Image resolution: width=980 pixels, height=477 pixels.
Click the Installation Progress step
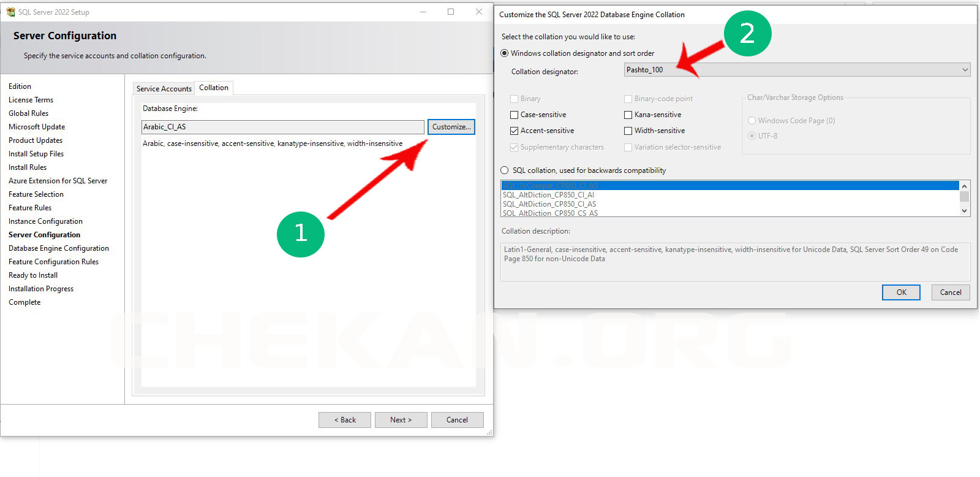click(41, 289)
